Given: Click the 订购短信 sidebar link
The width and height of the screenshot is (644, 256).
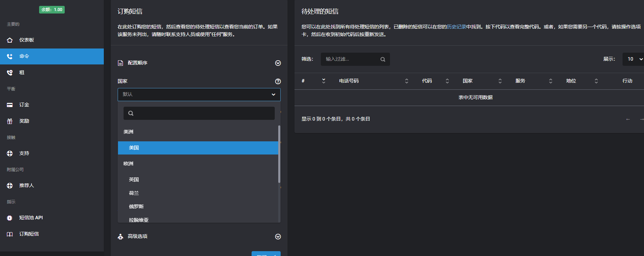Looking at the screenshot, I should [52, 234].
